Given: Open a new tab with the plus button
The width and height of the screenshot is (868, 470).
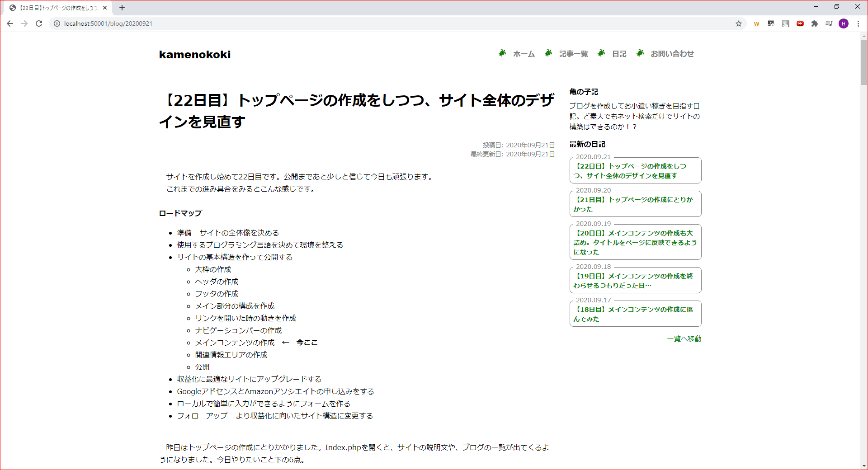Looking at the screenshot, I should click(122, 7).
